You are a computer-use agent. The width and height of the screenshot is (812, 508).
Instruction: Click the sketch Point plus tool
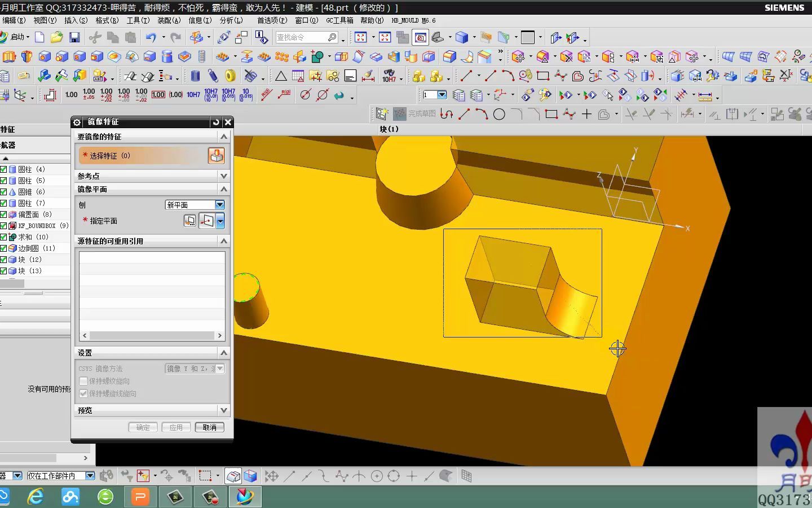point(586,115)
